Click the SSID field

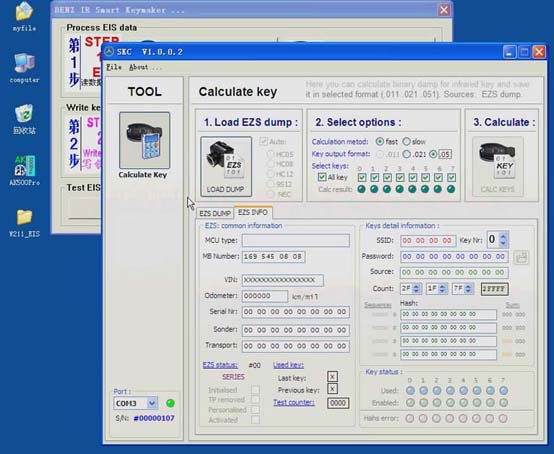[428, 241]
